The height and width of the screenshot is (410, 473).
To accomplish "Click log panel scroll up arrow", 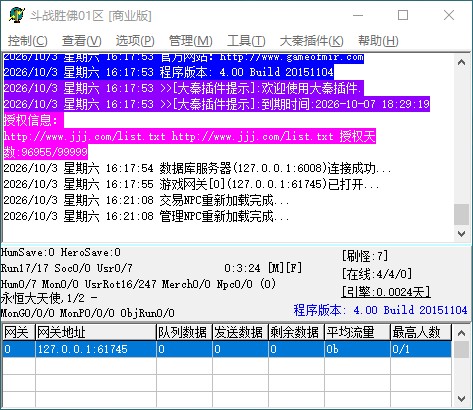I will point(462,62).
